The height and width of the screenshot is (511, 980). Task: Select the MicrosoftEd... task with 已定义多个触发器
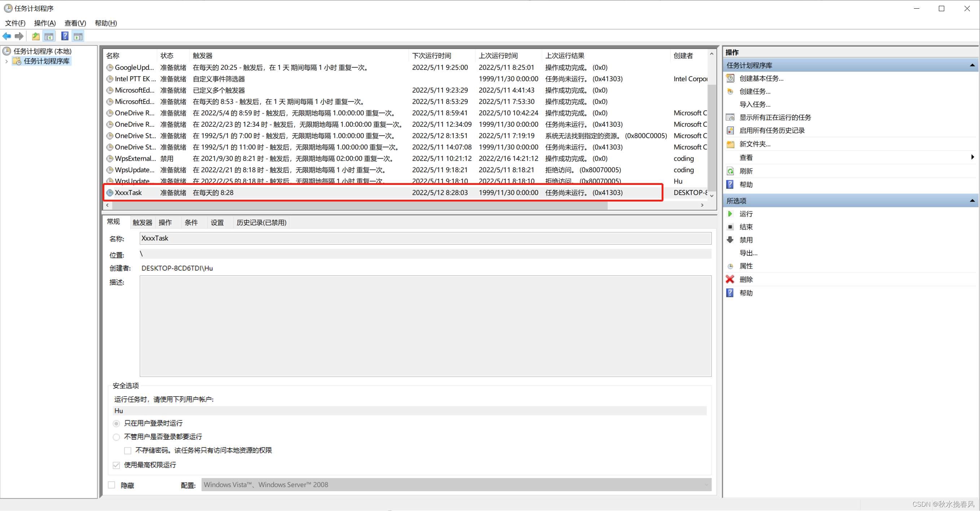pos(405,91)
